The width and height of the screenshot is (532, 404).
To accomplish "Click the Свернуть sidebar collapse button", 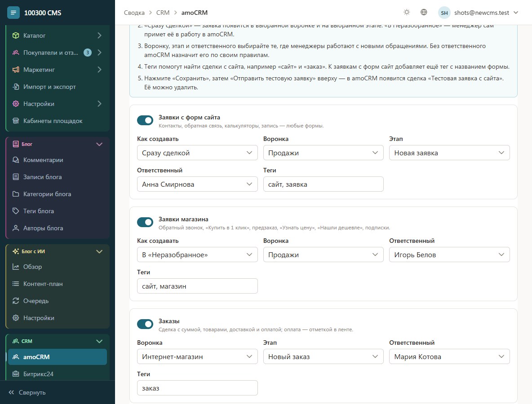I will (x=27, y=392).
